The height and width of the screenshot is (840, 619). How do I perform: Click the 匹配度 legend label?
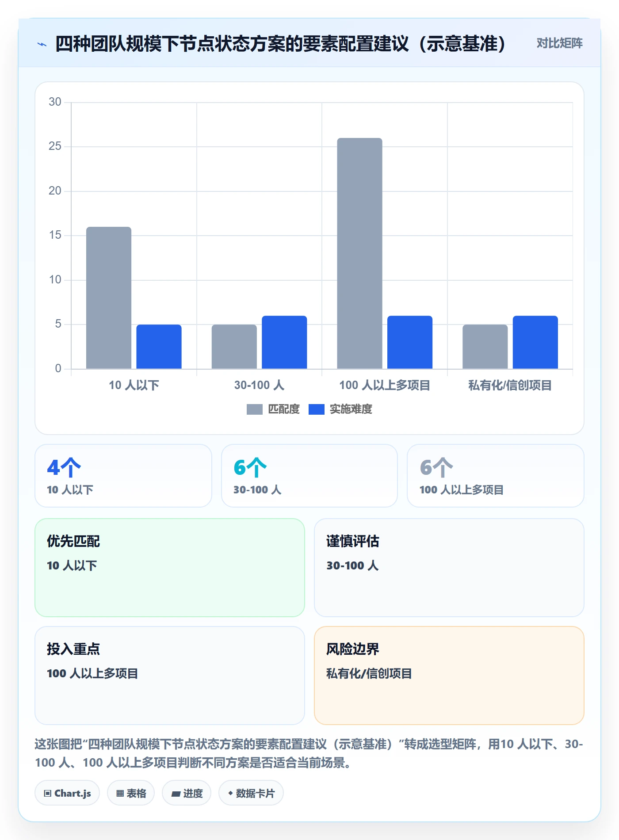click(284, 409)
